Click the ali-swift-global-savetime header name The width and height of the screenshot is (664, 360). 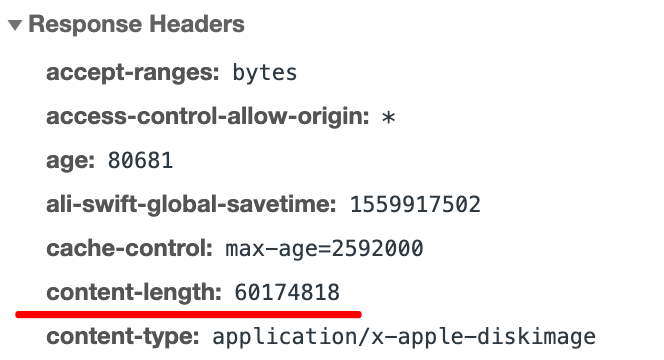point(191,205)
